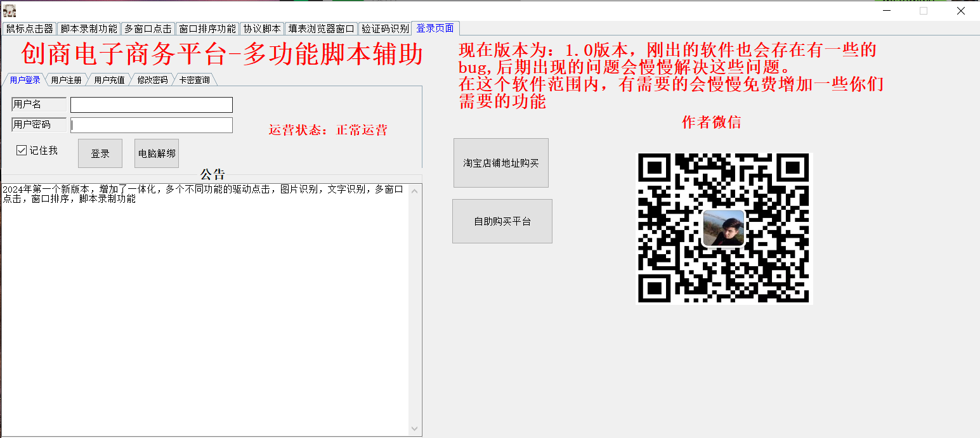This screenshot has width=980, height=438.
Task: Click the announcement scrollbar down arrow
Action: point(415,429)
